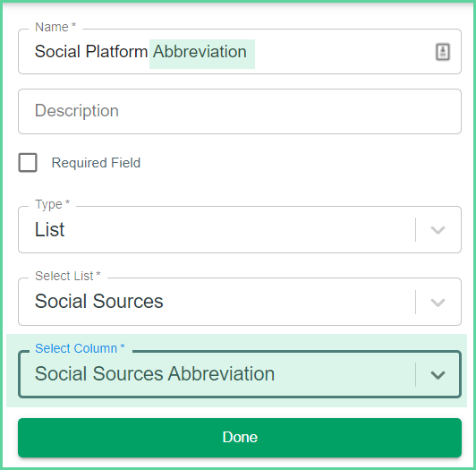Viewport: 476px width, 470px height.
Task: Click the Type * field label
Action: click(52, 204)
